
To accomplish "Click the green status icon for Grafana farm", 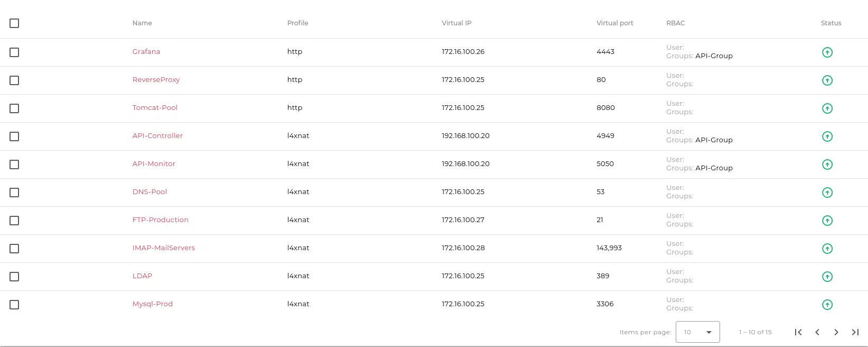I will pyautogui.click(x=827, y=52).
